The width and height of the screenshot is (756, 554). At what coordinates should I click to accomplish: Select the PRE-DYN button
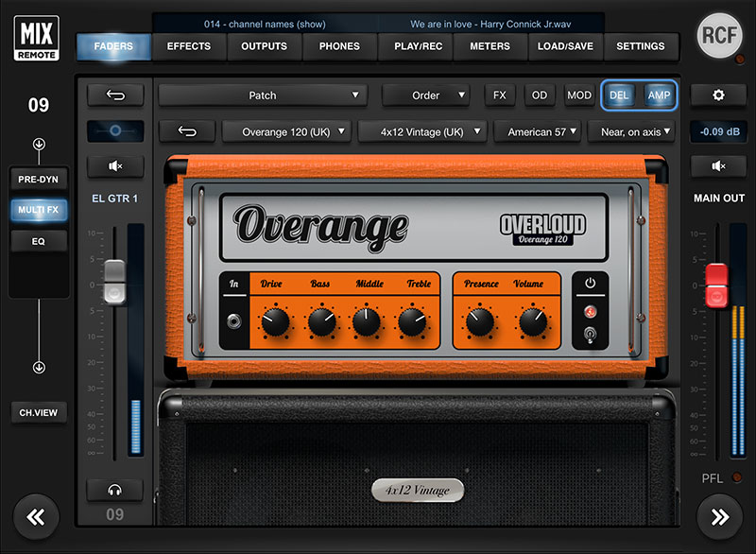39,178
